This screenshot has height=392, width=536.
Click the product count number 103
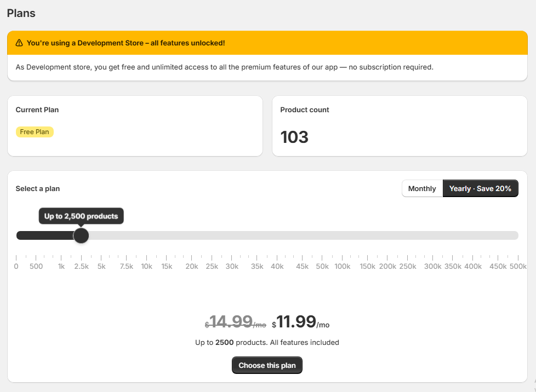294,137
